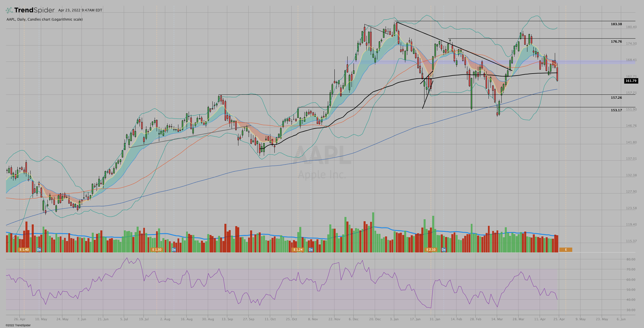Click the TrendSpider brand name text

(x=34, y=10)
